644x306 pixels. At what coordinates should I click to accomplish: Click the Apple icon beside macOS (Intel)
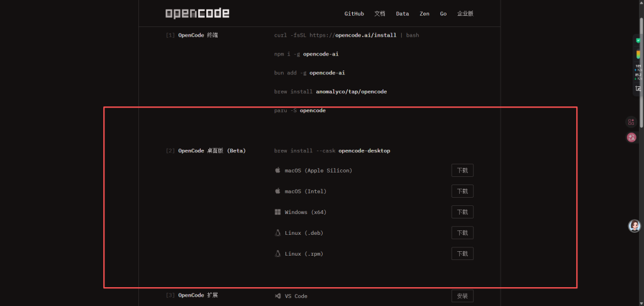pyautogui.click(x=277, y=191)
